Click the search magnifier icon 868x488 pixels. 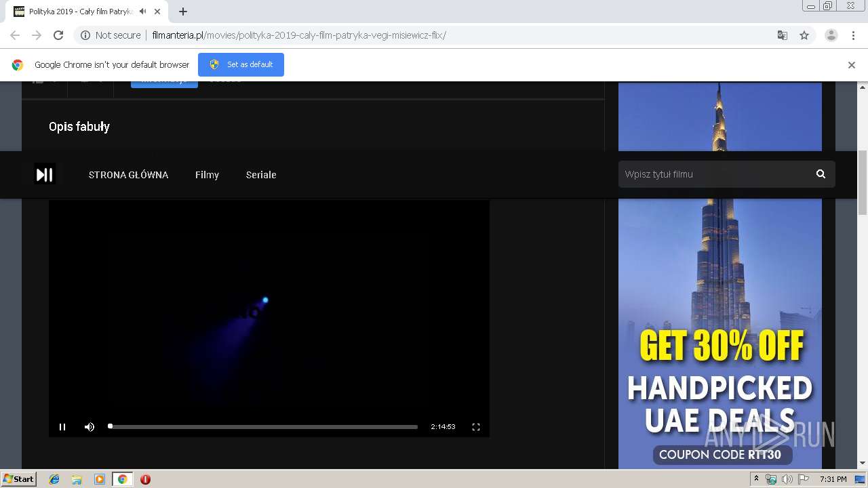[x=821, y=174]
